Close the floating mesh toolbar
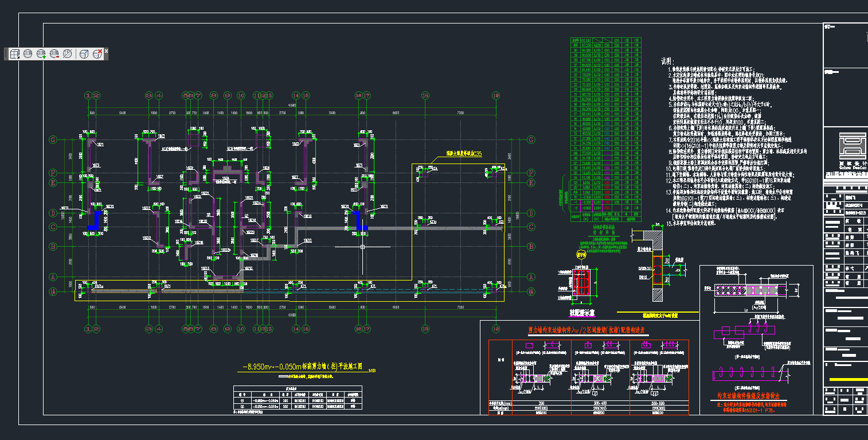 point(106,51)
